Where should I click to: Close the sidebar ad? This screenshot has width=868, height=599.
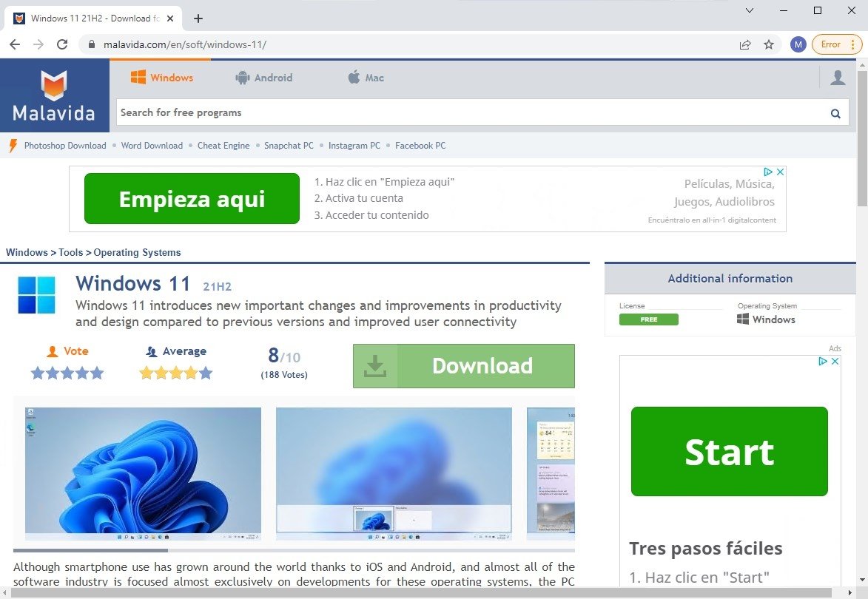click(835, 361)
